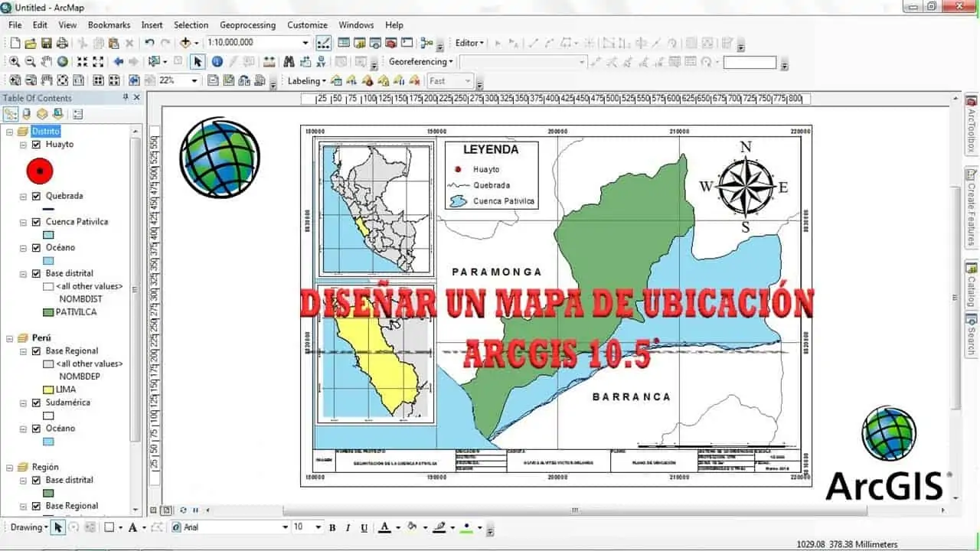Click the green Marker Color swatch

click(x=465, y=527)
